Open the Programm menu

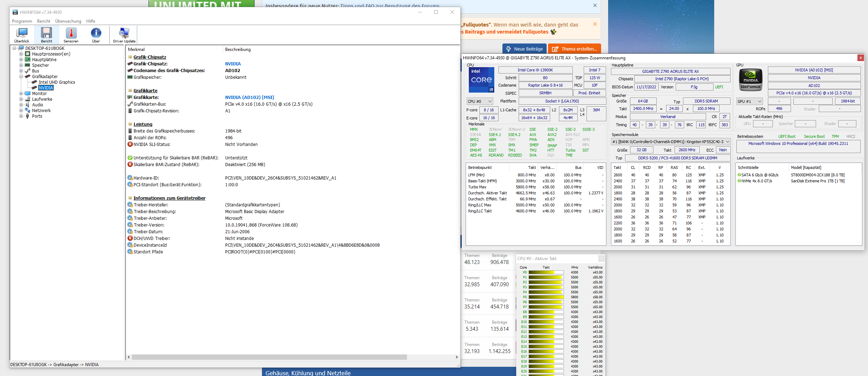(22, 21)
